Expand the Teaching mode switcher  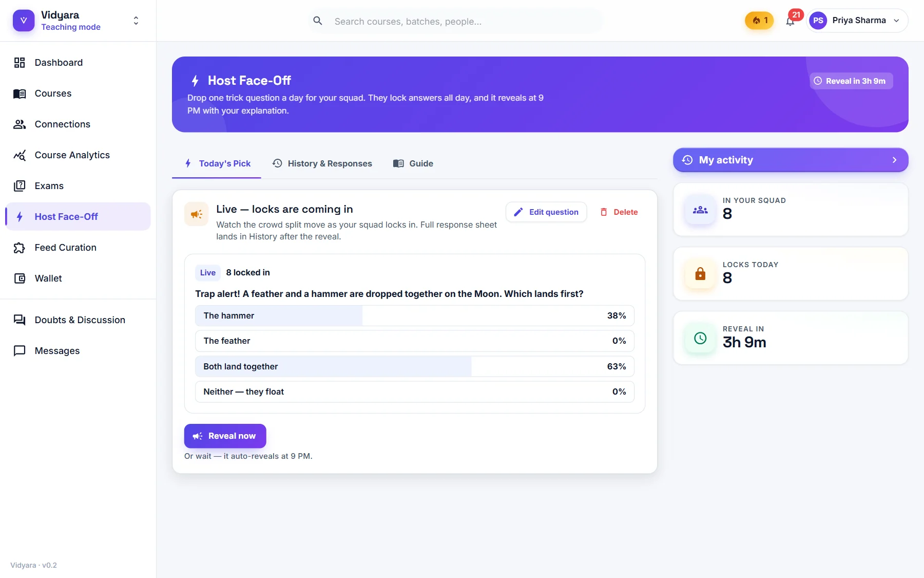click(136, 21)
